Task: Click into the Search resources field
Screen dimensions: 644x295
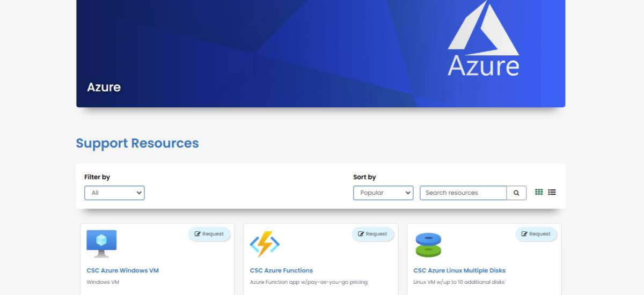Action: click(463, 193)
